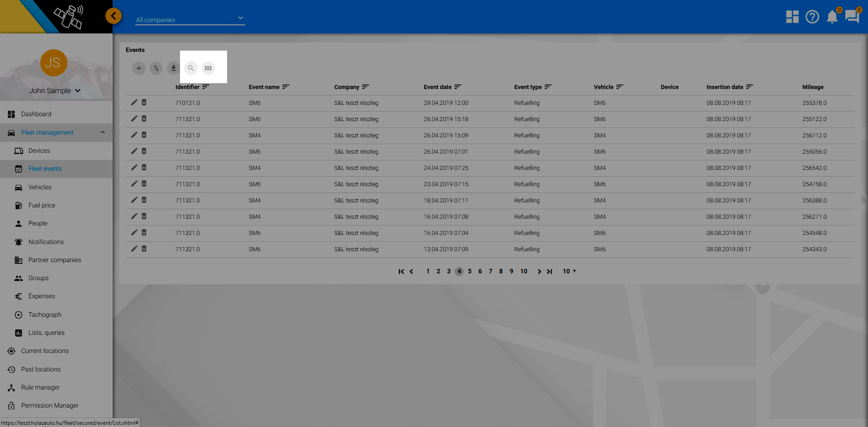Go to page 5 in pagination
Image resolution: width=868 pixels, height=427 pixels.
pyautogui.click(x=470, y=271)
